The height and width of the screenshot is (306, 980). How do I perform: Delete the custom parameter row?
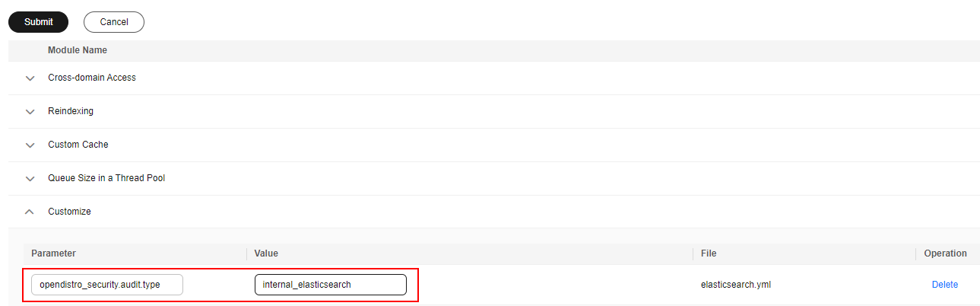click(x=944, y=285)
